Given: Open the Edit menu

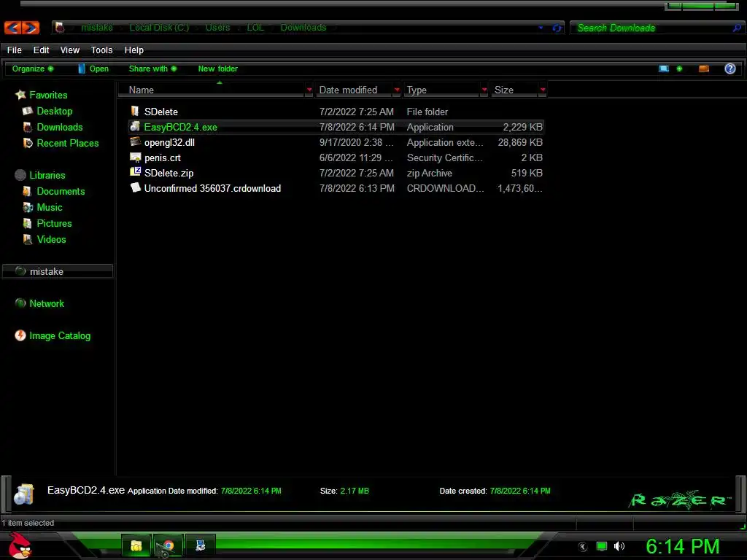Looking at the screenshot, I should pyautogui.click(x=41, y=50).
